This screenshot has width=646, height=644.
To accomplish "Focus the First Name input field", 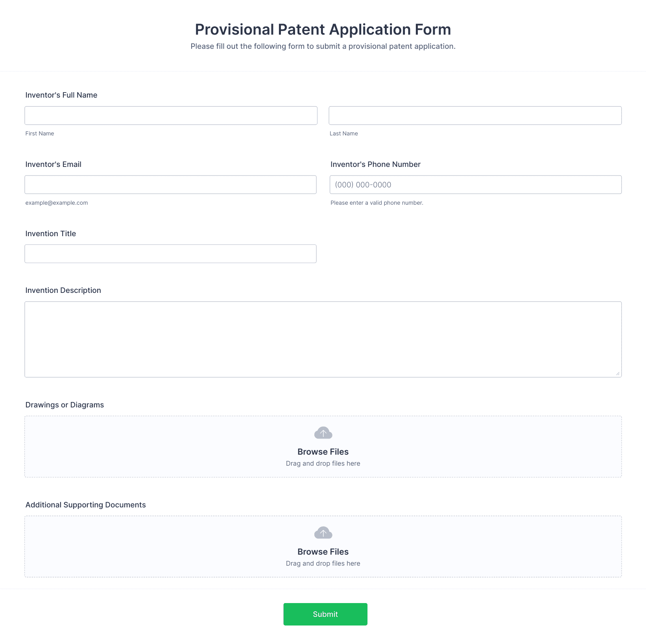I will (171, 115).
